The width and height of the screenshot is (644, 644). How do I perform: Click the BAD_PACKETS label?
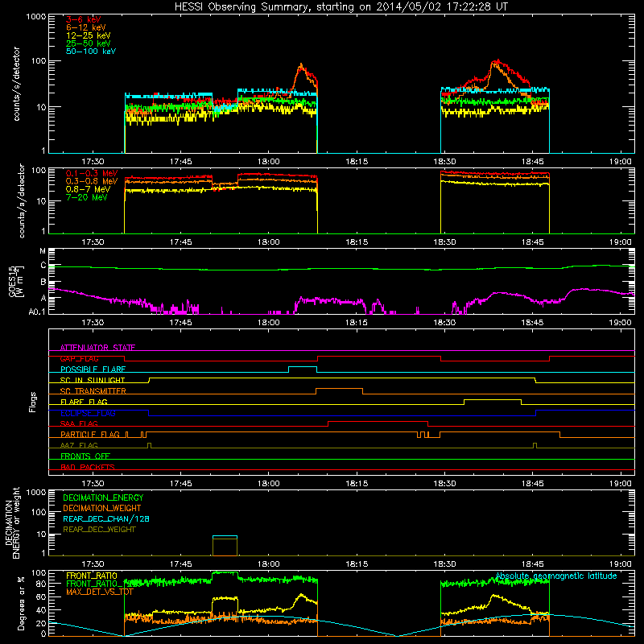(x=88, y=467)
